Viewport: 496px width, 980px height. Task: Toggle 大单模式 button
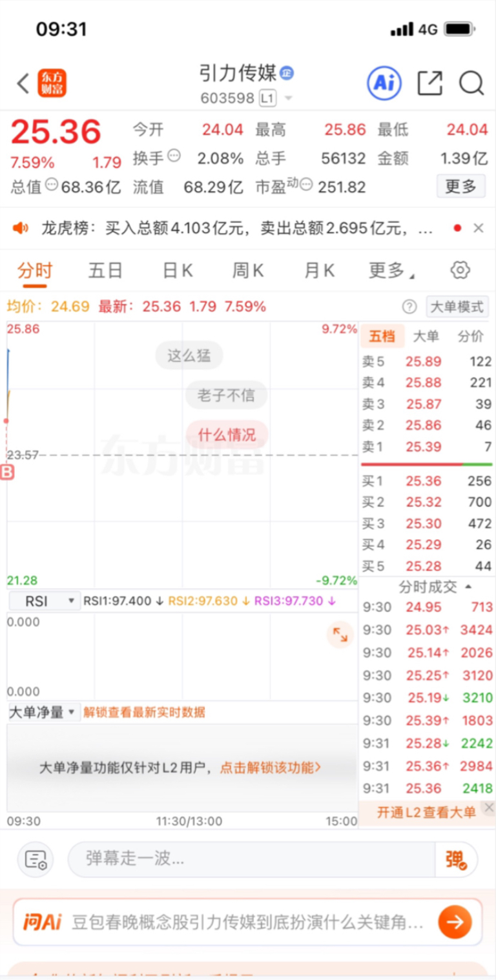coord(457,307)
